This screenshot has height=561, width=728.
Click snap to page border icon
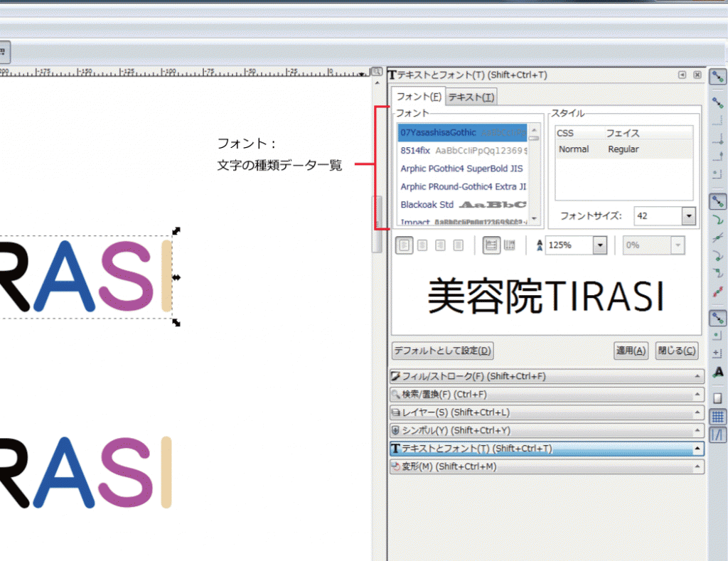[x=718, y=398]
